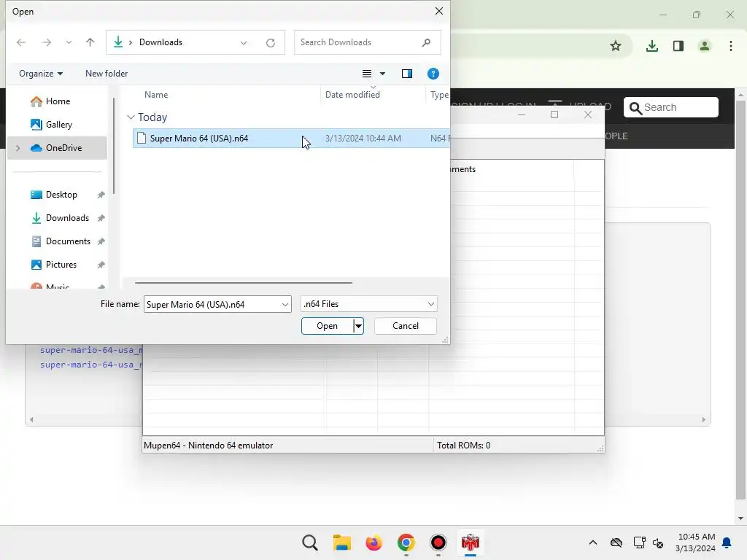Launch Firefox from taskbar
747x560 pixels.
pos(374,542)
